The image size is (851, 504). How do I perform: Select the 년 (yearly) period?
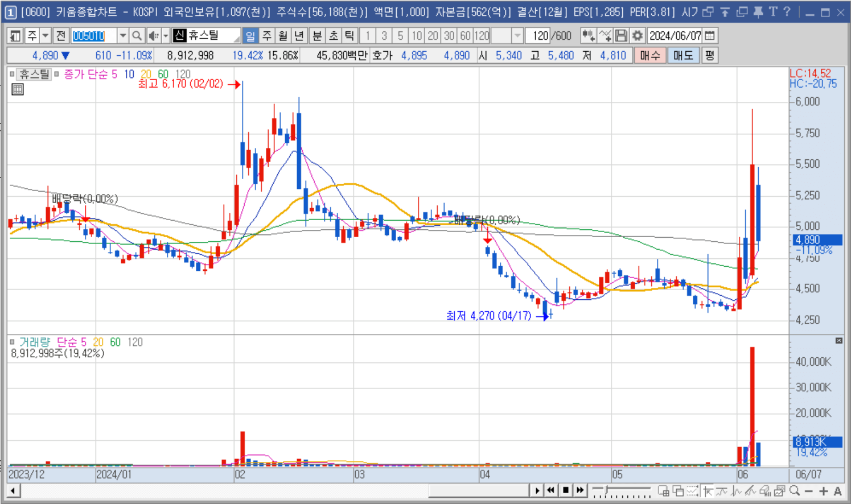(299, 36)
